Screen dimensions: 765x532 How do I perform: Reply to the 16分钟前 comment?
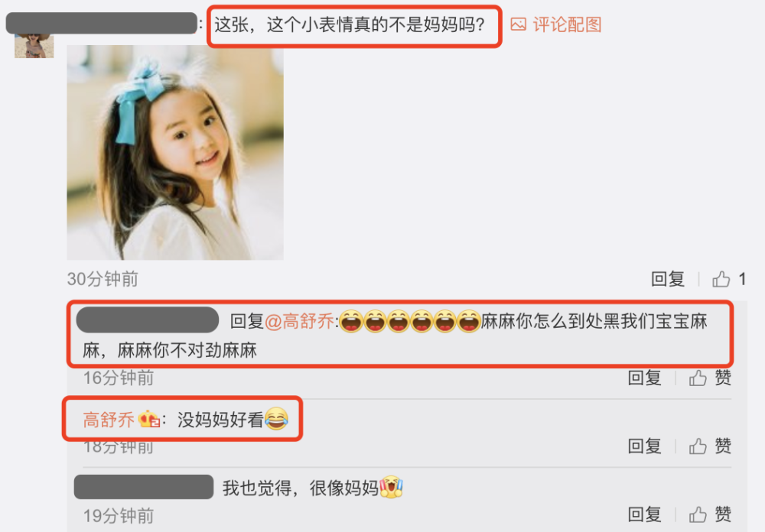644,378
